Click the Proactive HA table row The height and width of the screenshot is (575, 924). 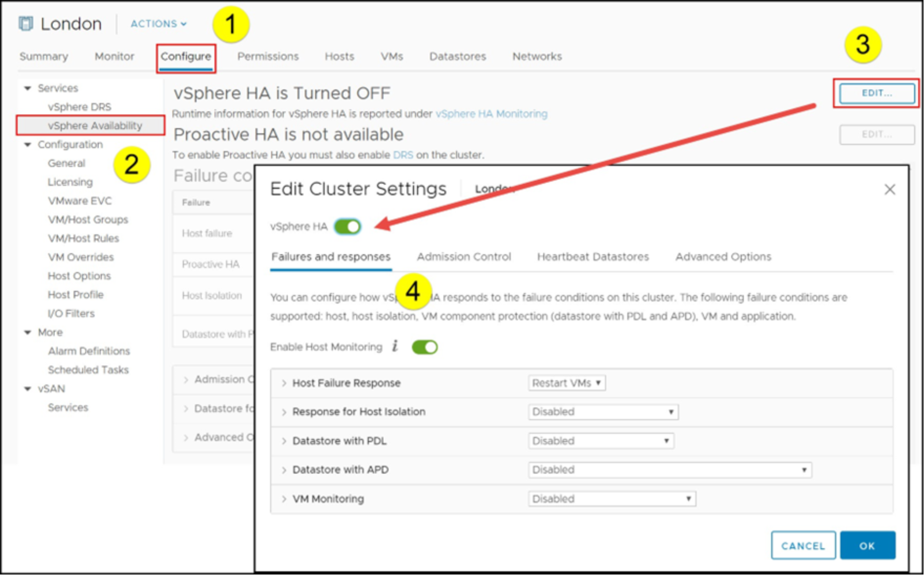214,264
